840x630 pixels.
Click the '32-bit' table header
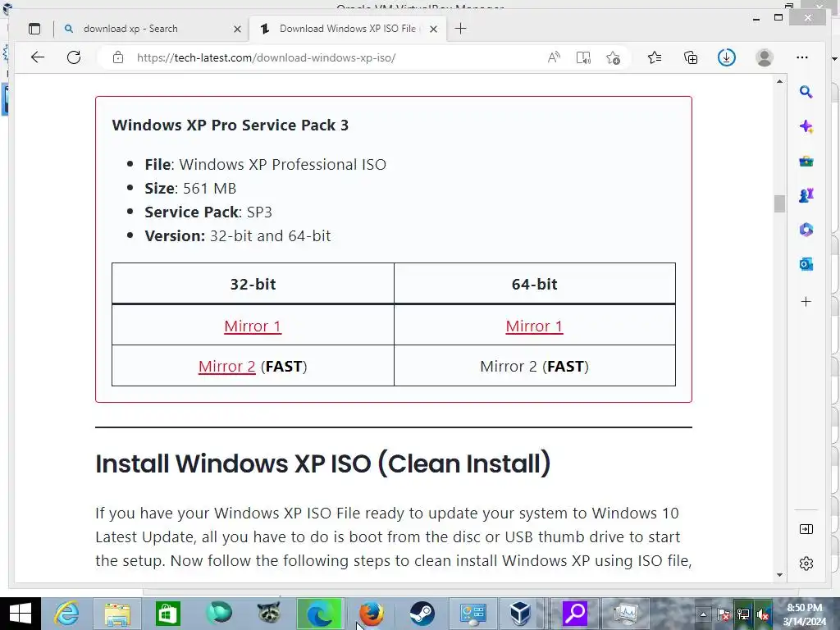[x=253, y=284]
